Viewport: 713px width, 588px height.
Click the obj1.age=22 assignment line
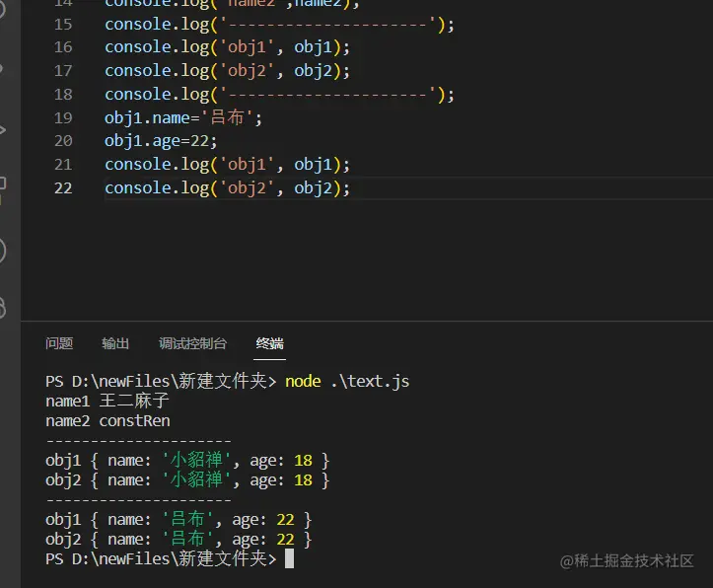click(161, 141)
